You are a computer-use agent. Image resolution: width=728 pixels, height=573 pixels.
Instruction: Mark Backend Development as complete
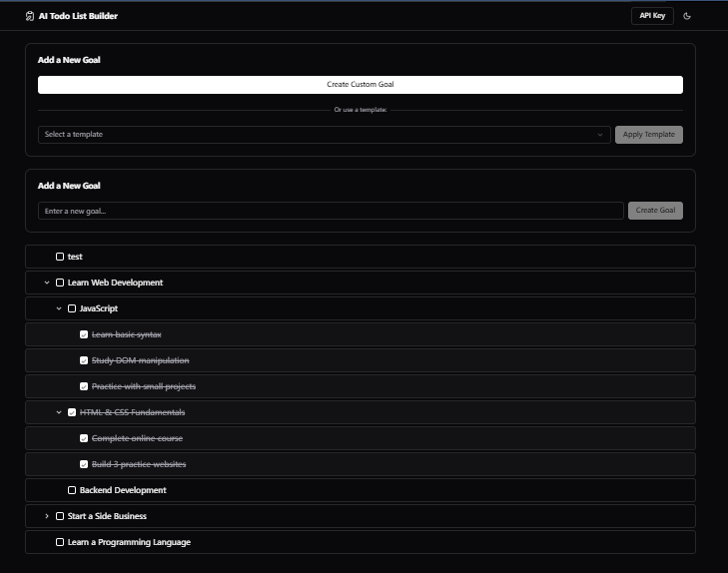click(x=72, y=490)
